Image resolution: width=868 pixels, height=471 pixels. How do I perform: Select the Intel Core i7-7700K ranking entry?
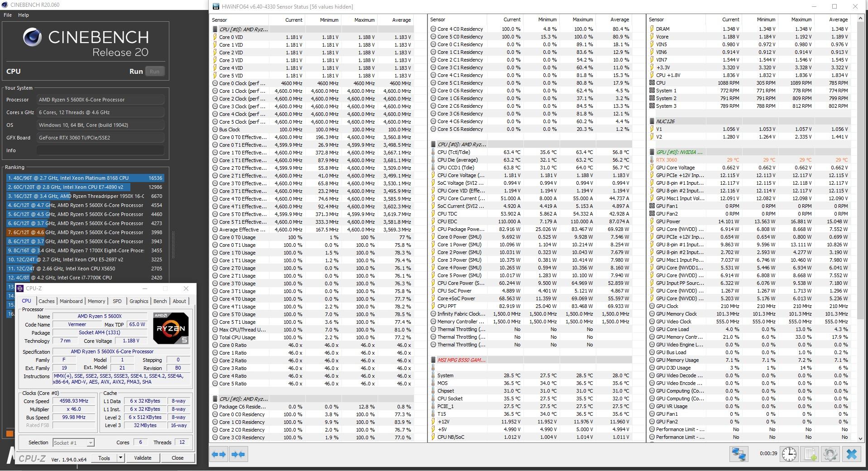point(85,278)
